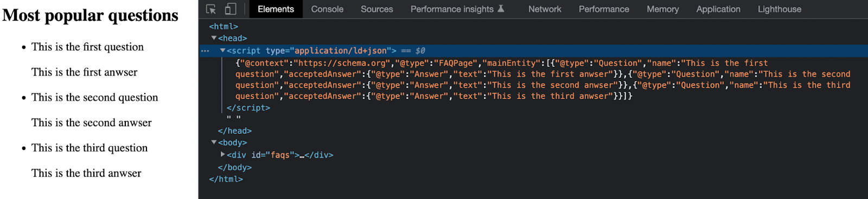This screenshot has width=868, height=199.
Task: Click the three-dots icon beside the script line
Action: coord(205,51)
